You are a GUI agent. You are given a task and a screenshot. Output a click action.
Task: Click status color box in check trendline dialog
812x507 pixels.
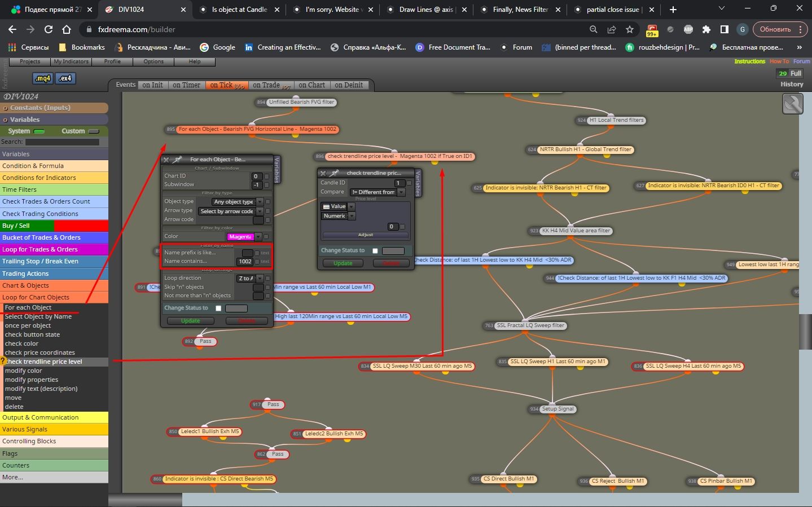click(393, 251)
